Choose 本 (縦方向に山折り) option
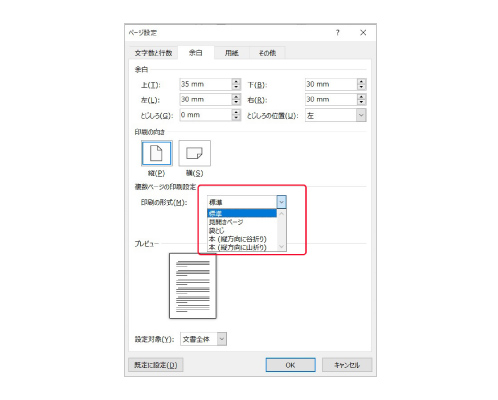 (242, 247)
